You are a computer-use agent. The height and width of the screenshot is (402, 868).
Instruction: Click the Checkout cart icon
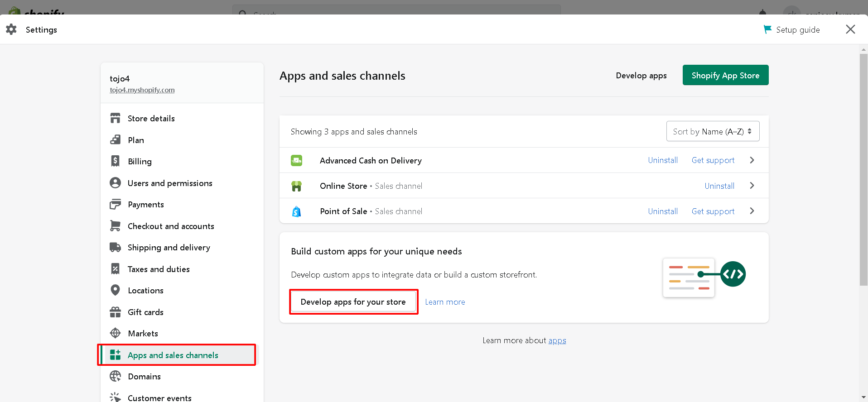pos(116,226)
